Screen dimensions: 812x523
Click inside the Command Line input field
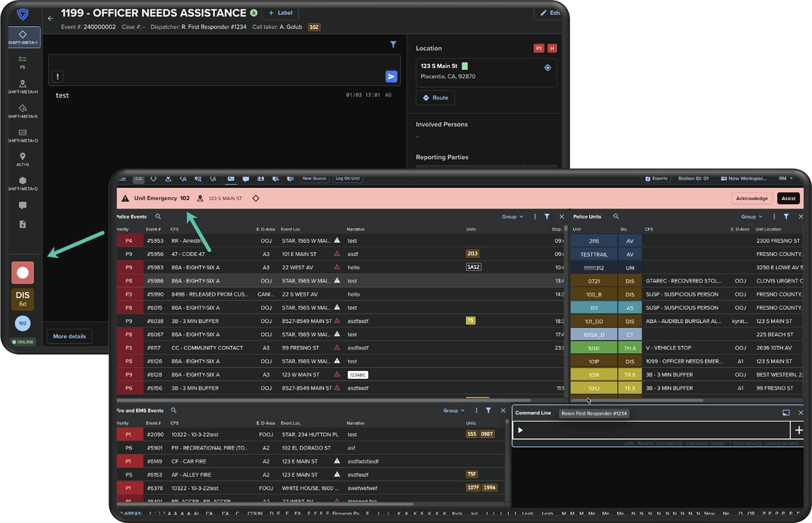[651, 430]
